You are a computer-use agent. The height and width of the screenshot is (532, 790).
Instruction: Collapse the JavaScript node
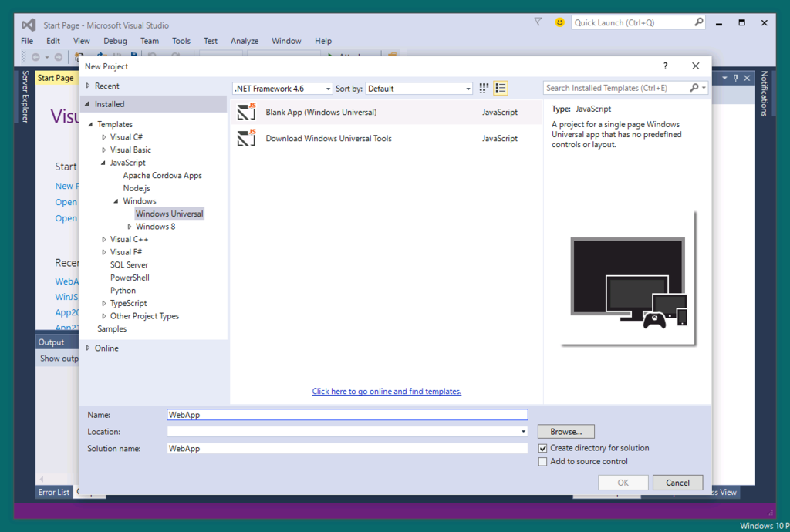click(x=103, y=163)
